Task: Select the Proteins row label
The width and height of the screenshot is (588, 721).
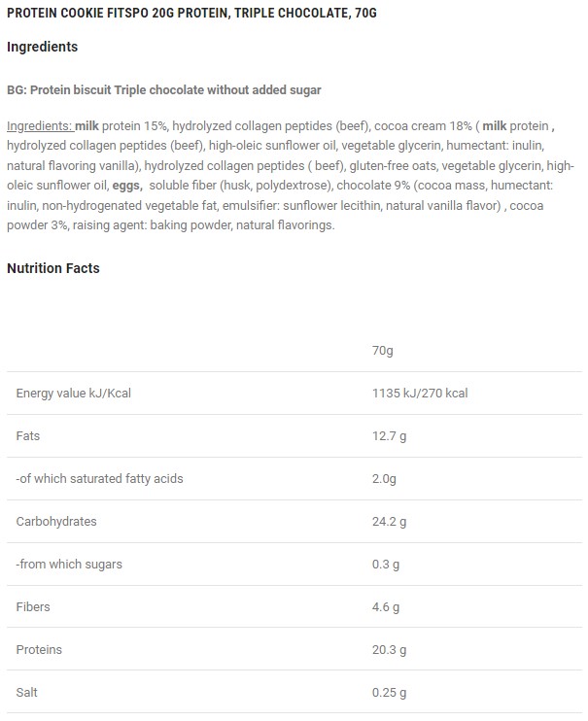Action: 38,649
